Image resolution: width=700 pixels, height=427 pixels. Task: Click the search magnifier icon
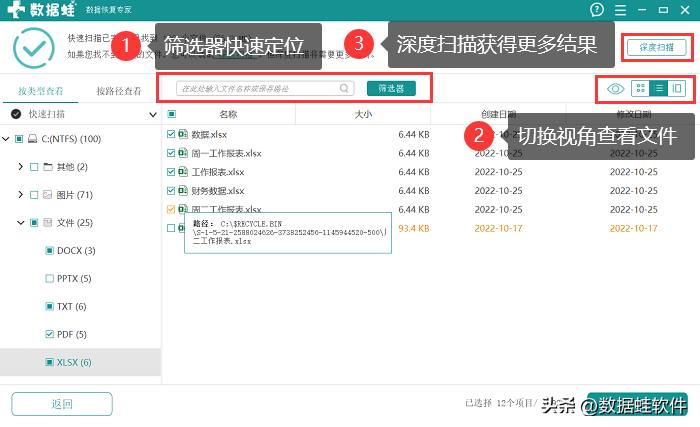point(344,88)
